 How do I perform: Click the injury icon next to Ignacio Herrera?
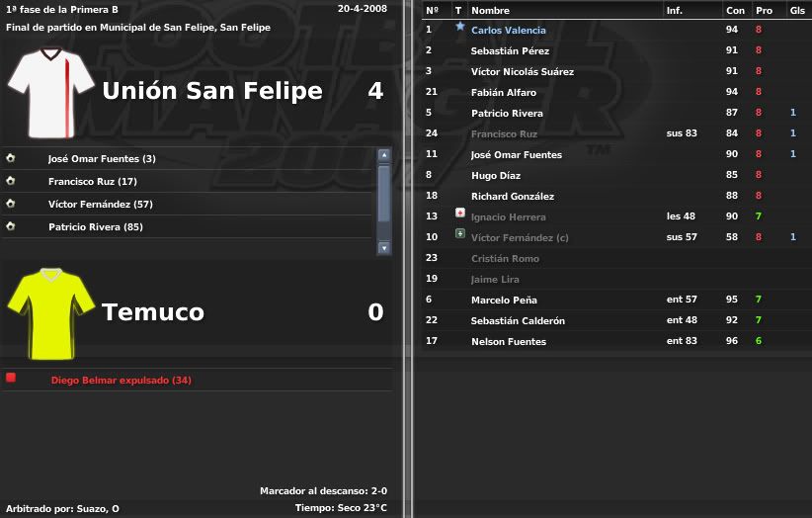click(460, 213)
